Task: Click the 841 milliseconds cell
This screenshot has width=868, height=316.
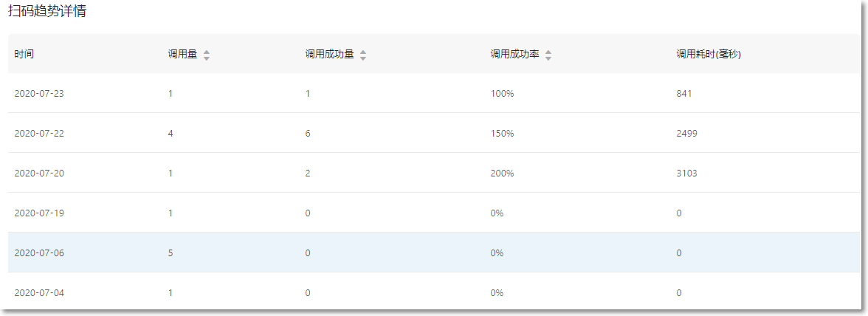Action: click(x=683, y=94)
